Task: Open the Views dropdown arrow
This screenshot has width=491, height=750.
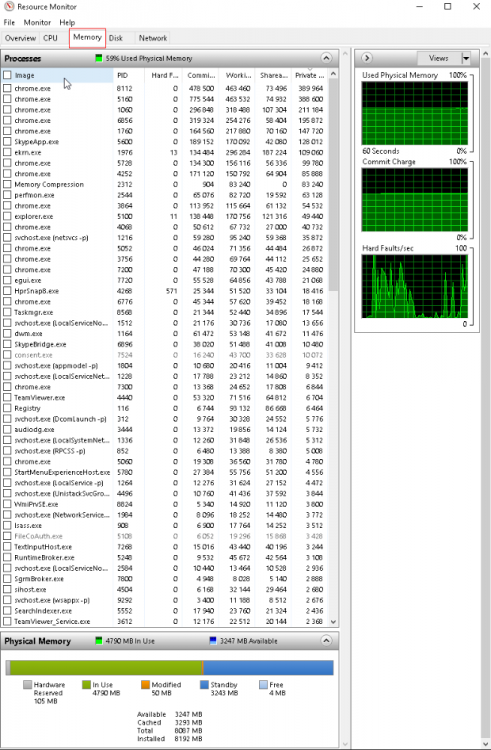Action: (466, 58)
